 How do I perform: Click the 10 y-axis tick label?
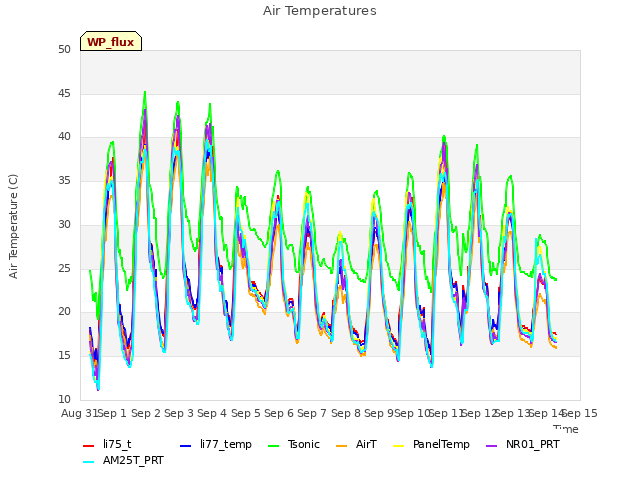pos(64,399)
